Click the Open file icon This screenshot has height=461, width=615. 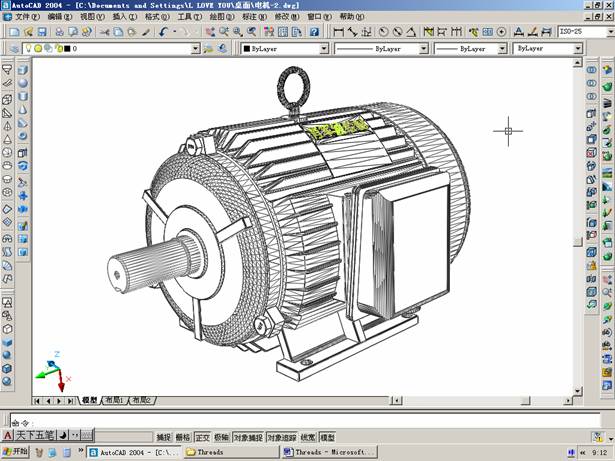(x=28, y=32)
